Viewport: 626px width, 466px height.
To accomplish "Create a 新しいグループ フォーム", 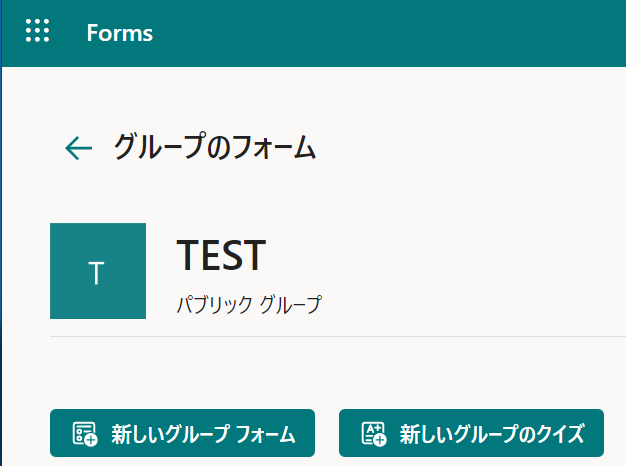I will 182,434.
